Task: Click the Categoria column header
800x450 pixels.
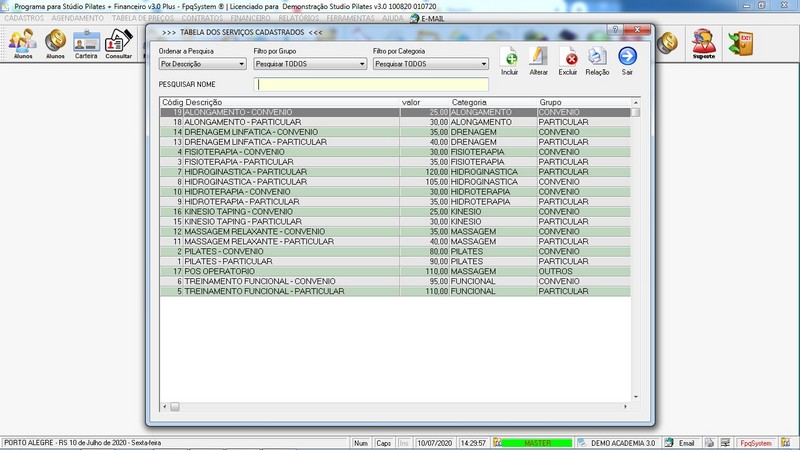Action: tap(493, 102)
